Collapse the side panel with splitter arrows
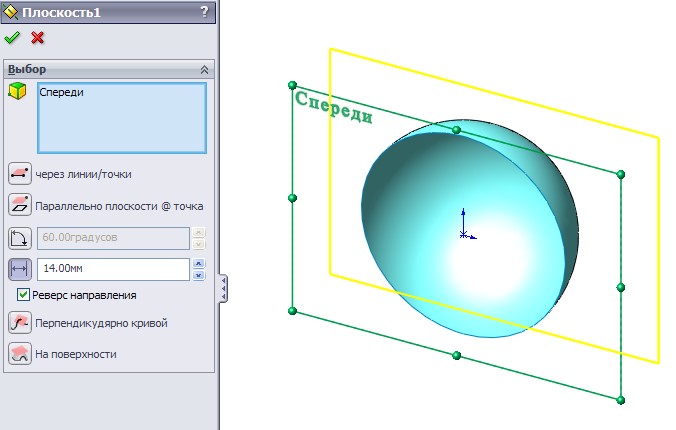Screen dimensions: 676x430 click(x=223, y=288)
